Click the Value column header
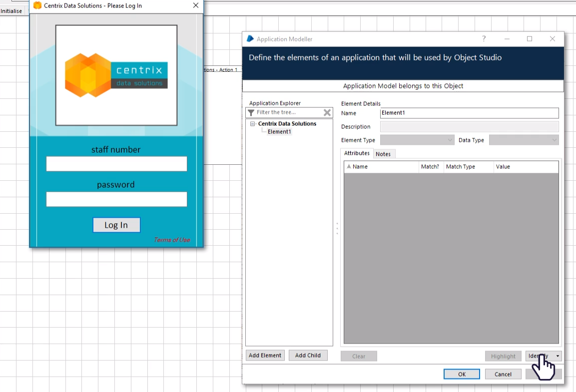Screen dimensions: 576x392 point(526,167)
